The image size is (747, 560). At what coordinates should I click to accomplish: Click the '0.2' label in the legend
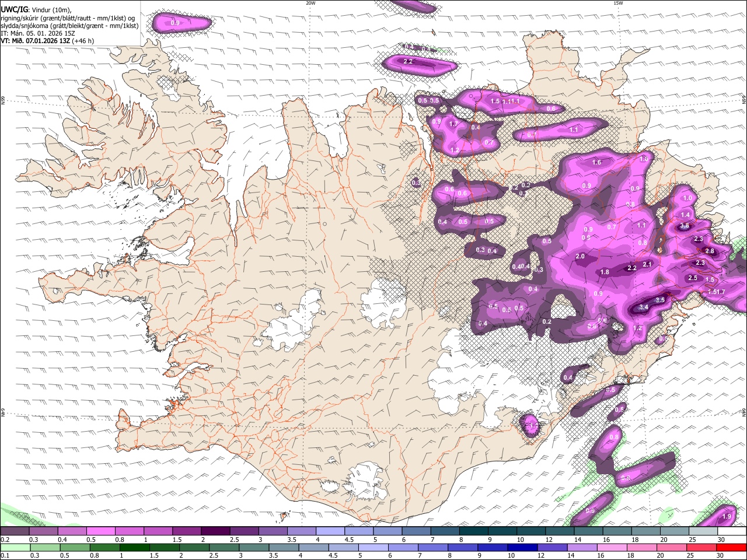(5, 540)
